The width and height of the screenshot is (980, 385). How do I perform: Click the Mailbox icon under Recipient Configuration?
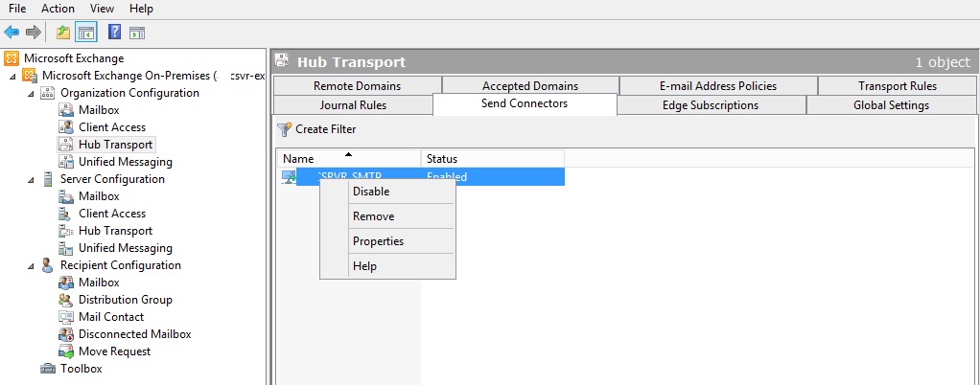coord(66,283)
